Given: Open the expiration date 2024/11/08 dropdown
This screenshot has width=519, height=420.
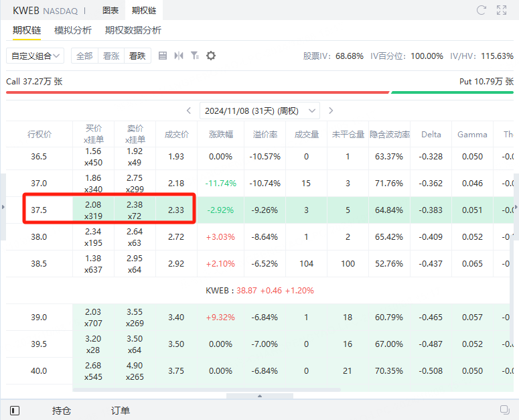Looking at the screenshot, I should [x=260, y=111].
